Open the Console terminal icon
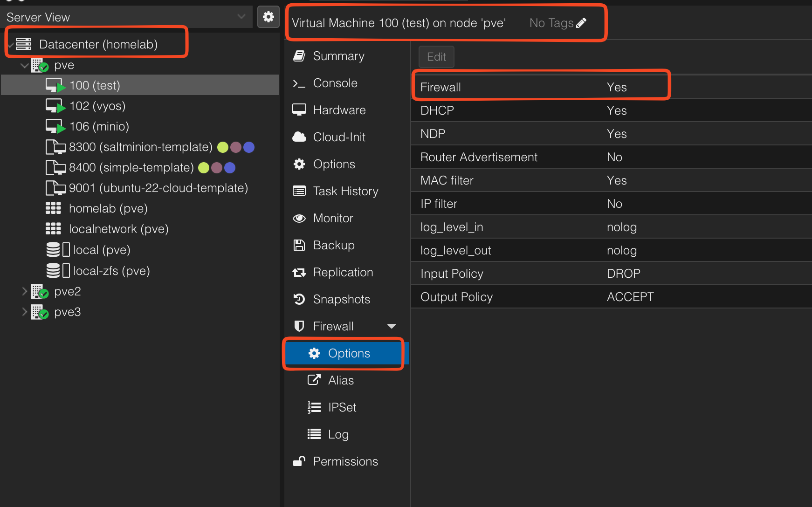812x507 pixels. [x=299, y=83]
